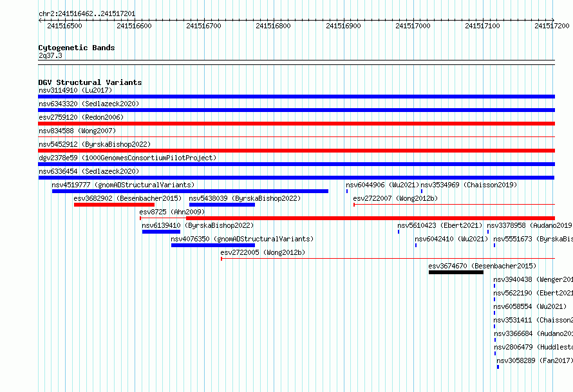Image resolution: width=573 pixels, height=392 pixels.
Task: Open the nsv2806479 (Huddleston) label
Action: point(534,347)
